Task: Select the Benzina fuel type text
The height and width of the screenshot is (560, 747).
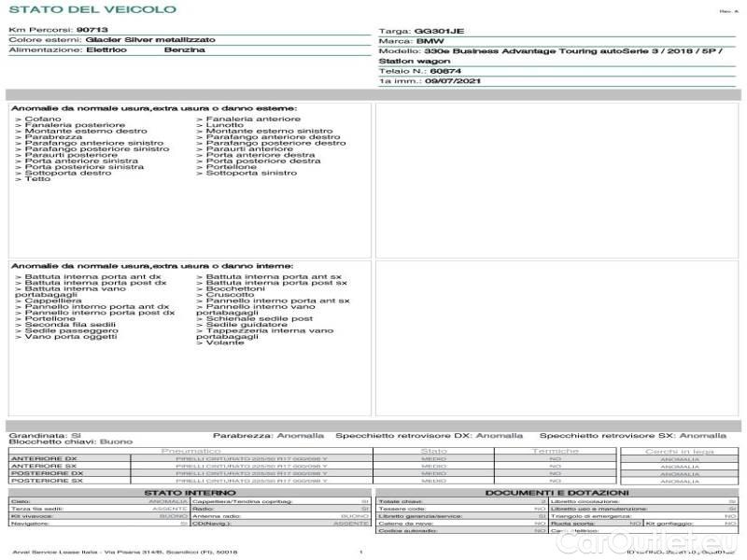Action: point(184,50)
